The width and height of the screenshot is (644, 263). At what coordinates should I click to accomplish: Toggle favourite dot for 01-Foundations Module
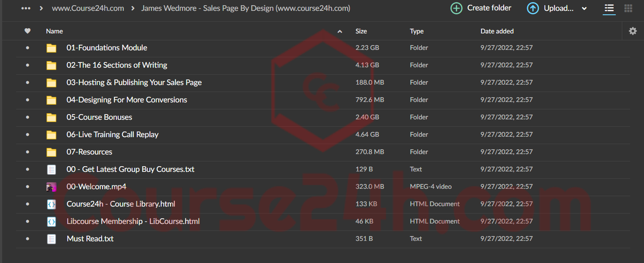pos(27,48)
